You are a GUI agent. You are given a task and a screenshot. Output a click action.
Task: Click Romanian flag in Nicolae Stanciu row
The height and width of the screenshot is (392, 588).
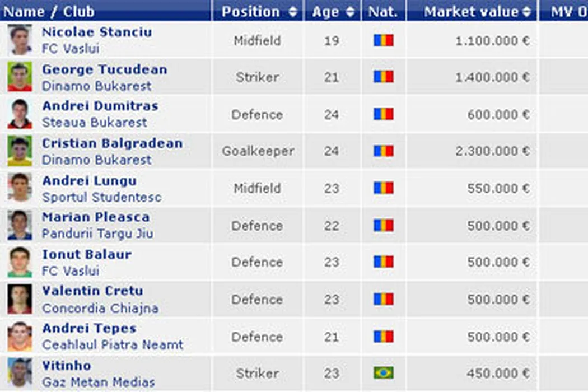click(384, 40)
